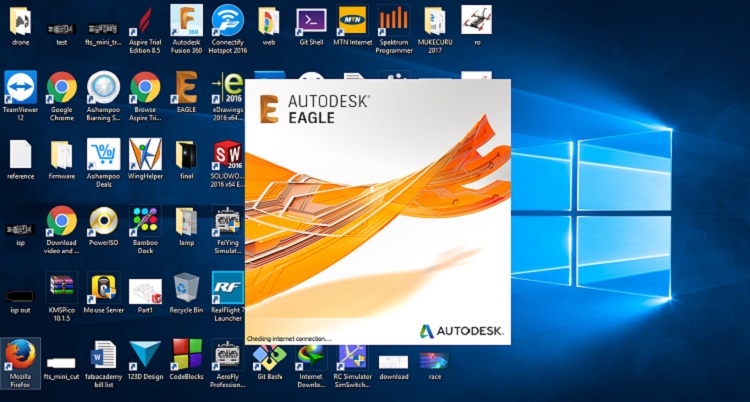Open KMSPico 10.1.5 archive
The height and width of the screenshot is (402, 750).
(x=61, y=288)
